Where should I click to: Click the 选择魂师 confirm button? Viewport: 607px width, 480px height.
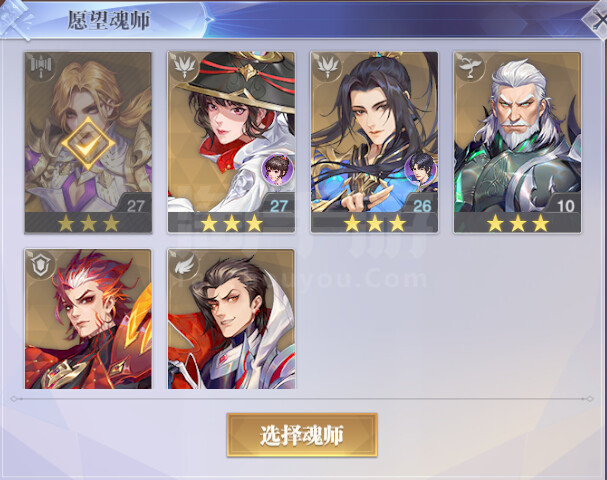[302, 435]
